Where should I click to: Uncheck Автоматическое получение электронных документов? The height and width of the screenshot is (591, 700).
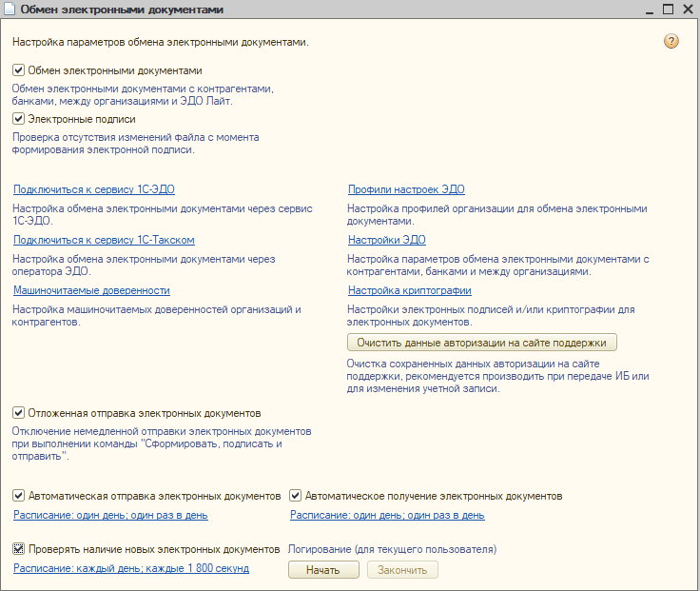[296, 496]
